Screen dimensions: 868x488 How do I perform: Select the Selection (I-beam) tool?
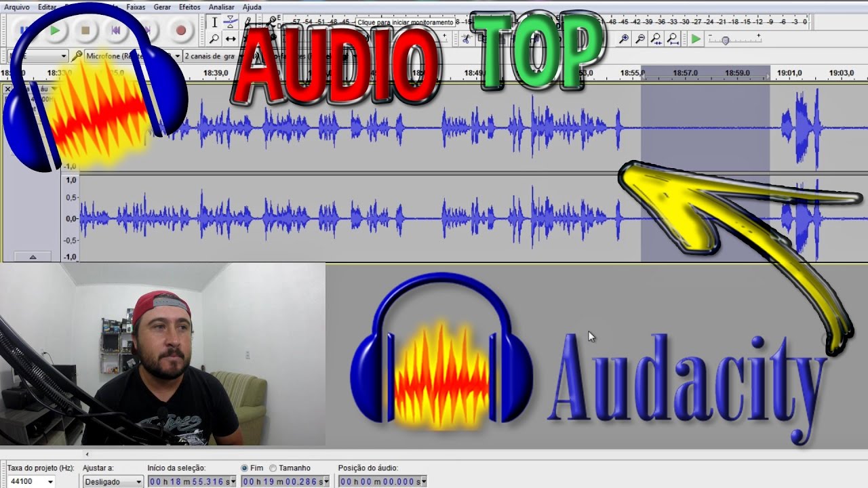coord(214,22)
